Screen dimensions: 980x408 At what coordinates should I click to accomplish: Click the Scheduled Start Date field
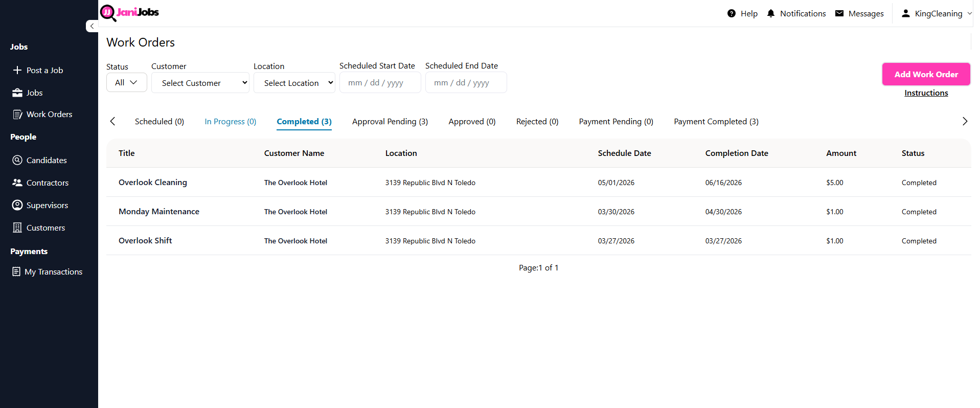coord(380,82)
